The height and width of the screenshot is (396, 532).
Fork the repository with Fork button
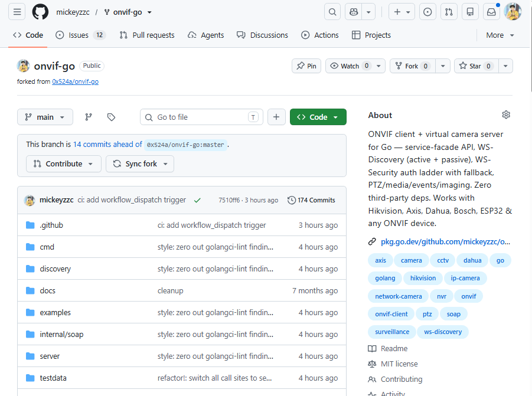(413, 66)
